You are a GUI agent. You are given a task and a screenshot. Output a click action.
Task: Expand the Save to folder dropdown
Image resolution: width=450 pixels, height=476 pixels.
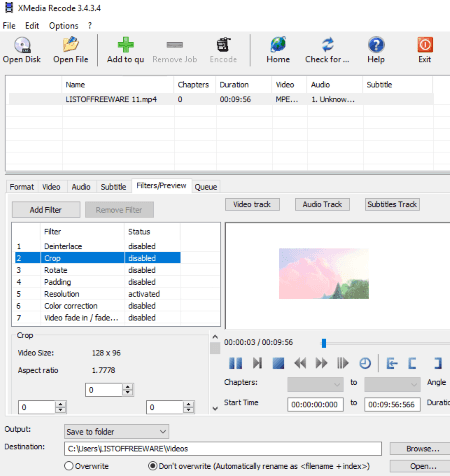click(116, 432)
